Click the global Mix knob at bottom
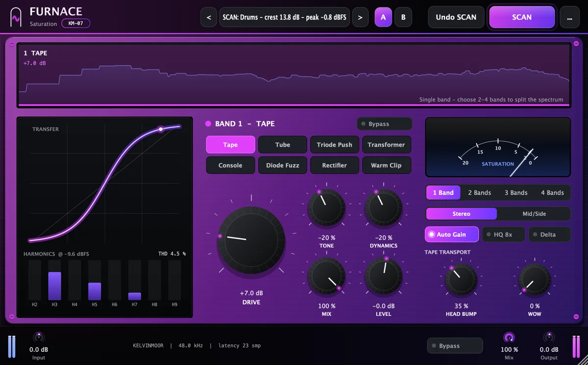Image resolution: width=588 pixels, height=365 pixels. point(509,337)
